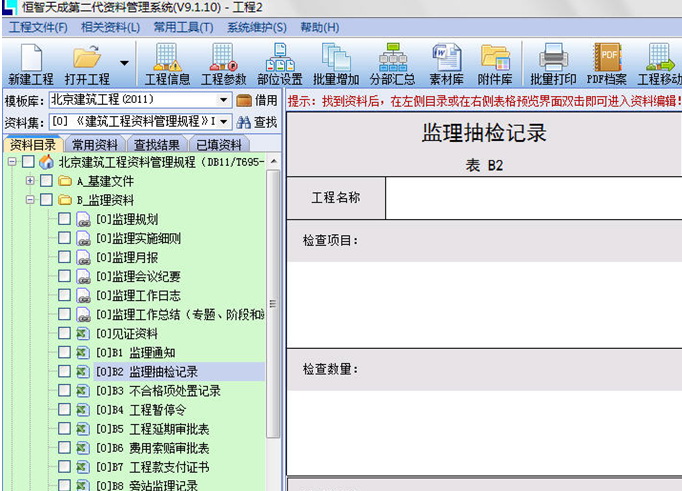The image size is (682, 491).
Task: Select [0]监理工作总结 tree item
Action: click(180, 314)
